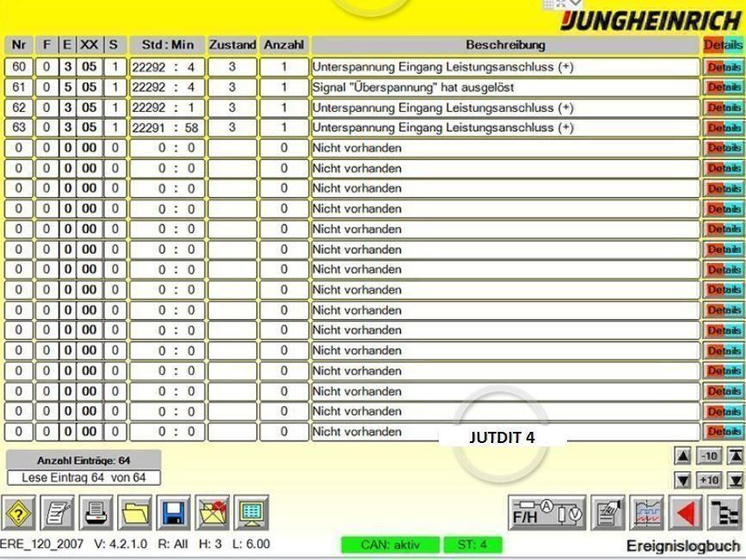Open the monitor display icon

[251, 514]
